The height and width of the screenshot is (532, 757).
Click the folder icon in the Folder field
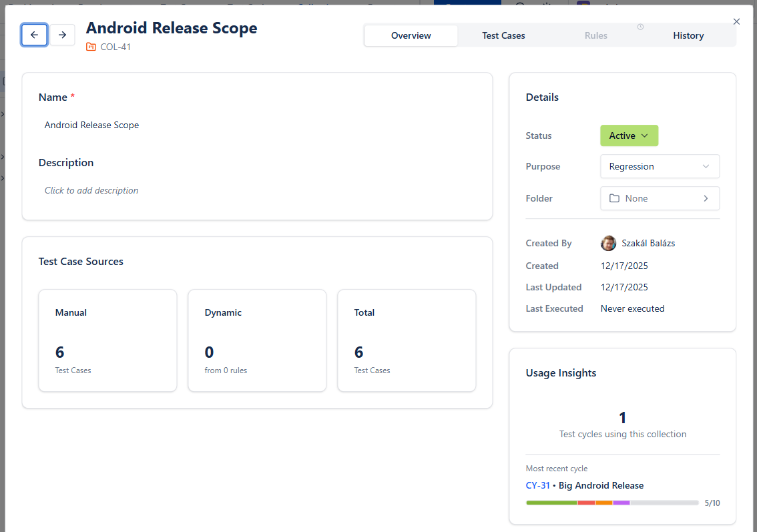[x=614, y=198]
